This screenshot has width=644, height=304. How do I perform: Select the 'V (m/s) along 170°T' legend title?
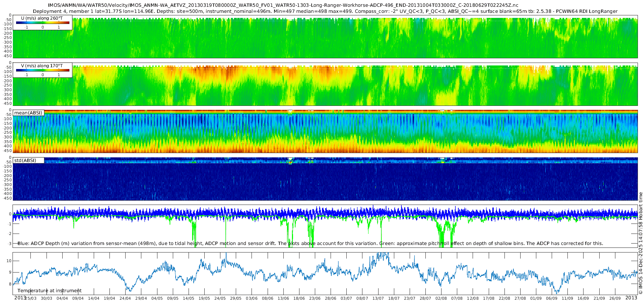42,66
